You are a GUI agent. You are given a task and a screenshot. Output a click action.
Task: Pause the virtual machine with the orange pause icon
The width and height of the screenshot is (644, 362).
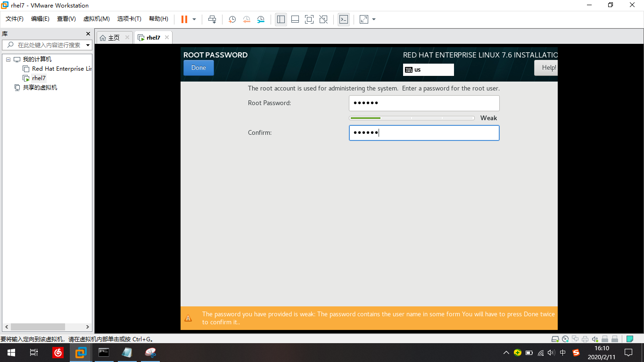pos(184,19)
